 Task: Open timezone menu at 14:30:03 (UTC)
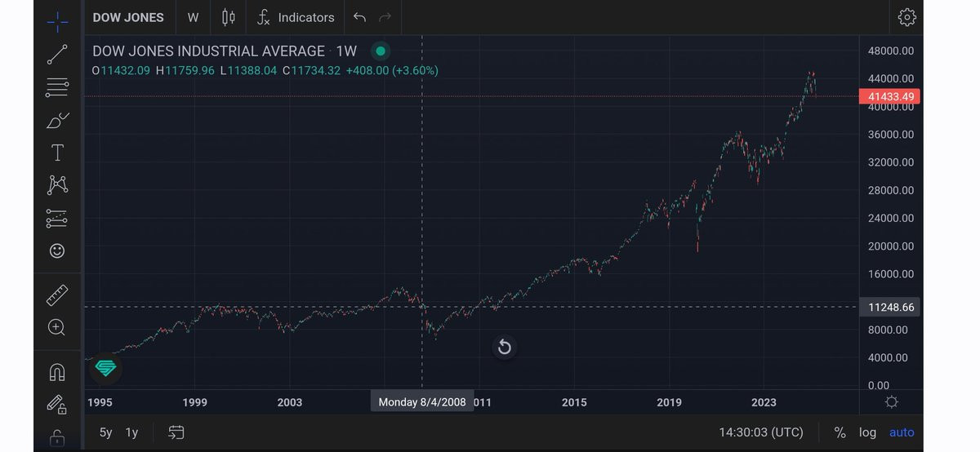tap(760, 432)
